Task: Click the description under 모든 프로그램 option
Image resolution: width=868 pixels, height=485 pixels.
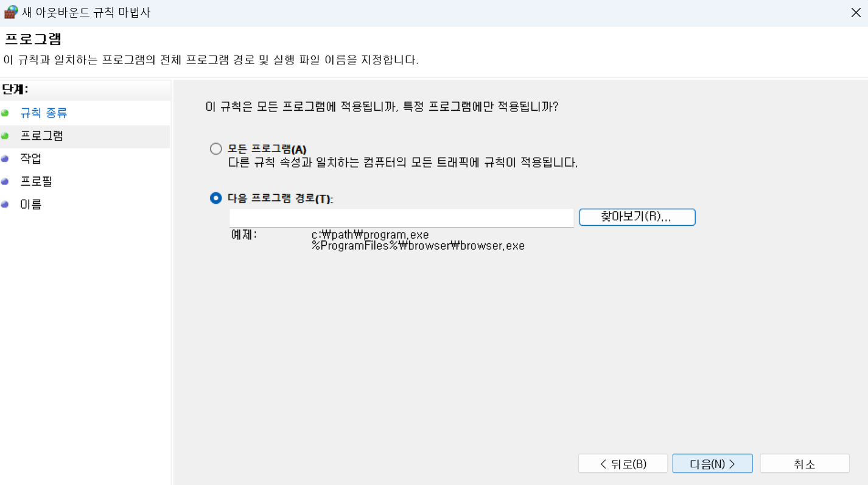Action: 402,162
